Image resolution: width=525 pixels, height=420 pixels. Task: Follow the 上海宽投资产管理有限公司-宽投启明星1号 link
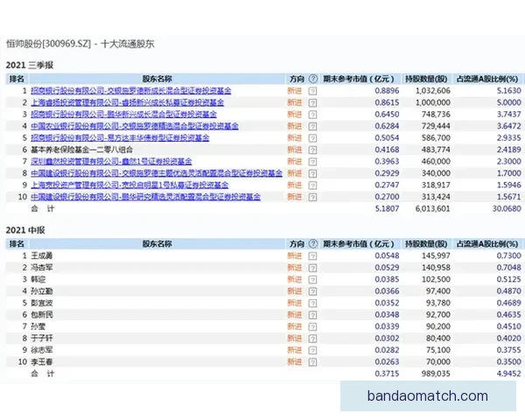coord(129,185)
